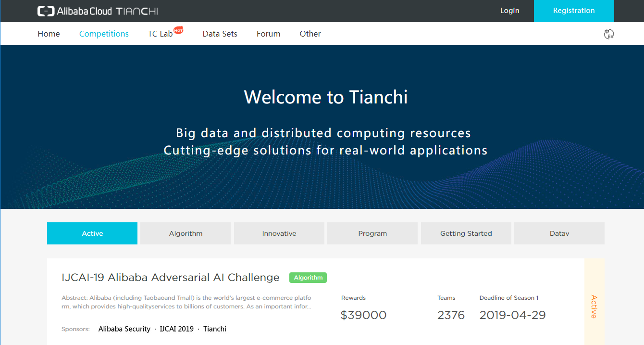Click the Login link
The width and height of the screenshot is (644, 345).
509,11
